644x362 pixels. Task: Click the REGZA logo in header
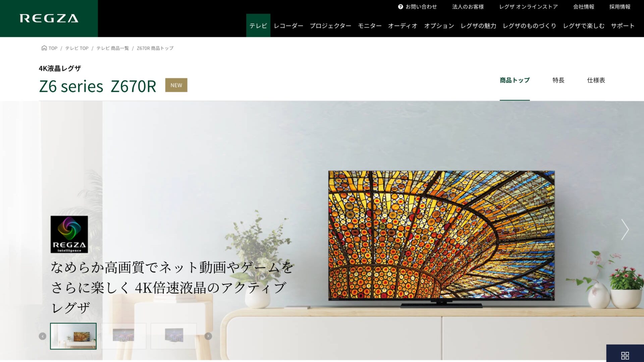49,18
